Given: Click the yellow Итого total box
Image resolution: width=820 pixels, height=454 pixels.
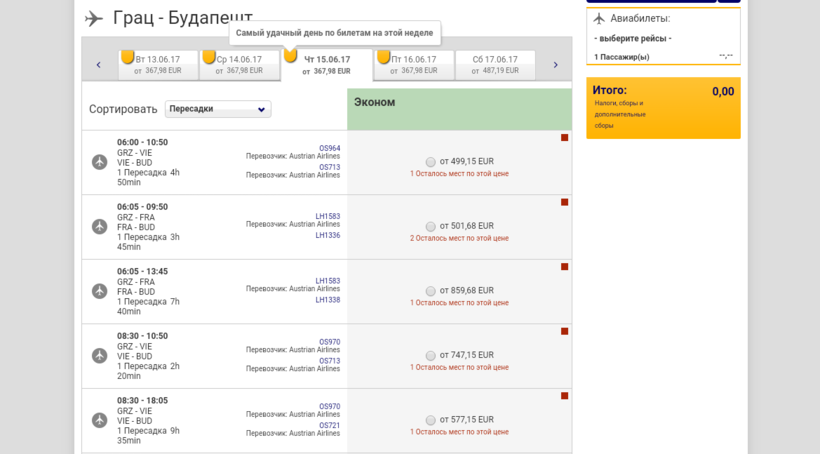Looking at the screenshot, I should coord(663,107).
